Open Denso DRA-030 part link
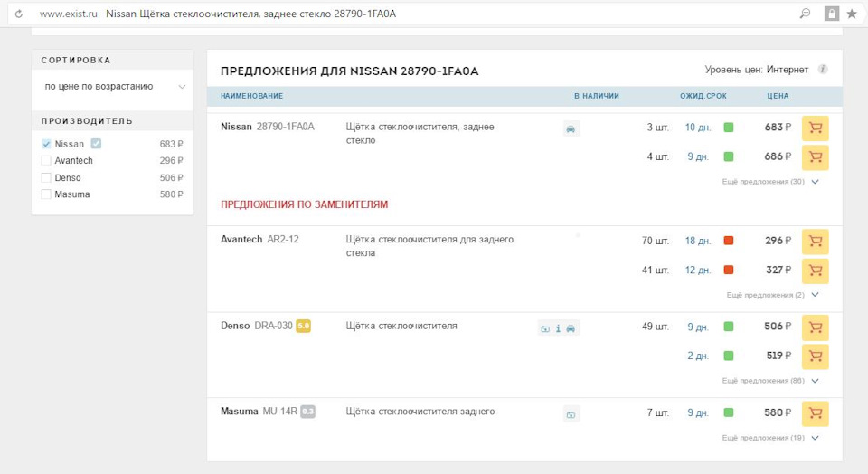This screenshot has width=868, height=474. point(256,327)
